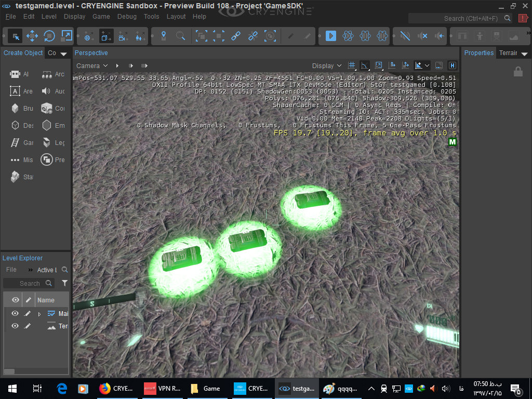Screen dimensions: 532x399
Task: Click the unlink objects broken chain icon
Action: tap(253, 36)
